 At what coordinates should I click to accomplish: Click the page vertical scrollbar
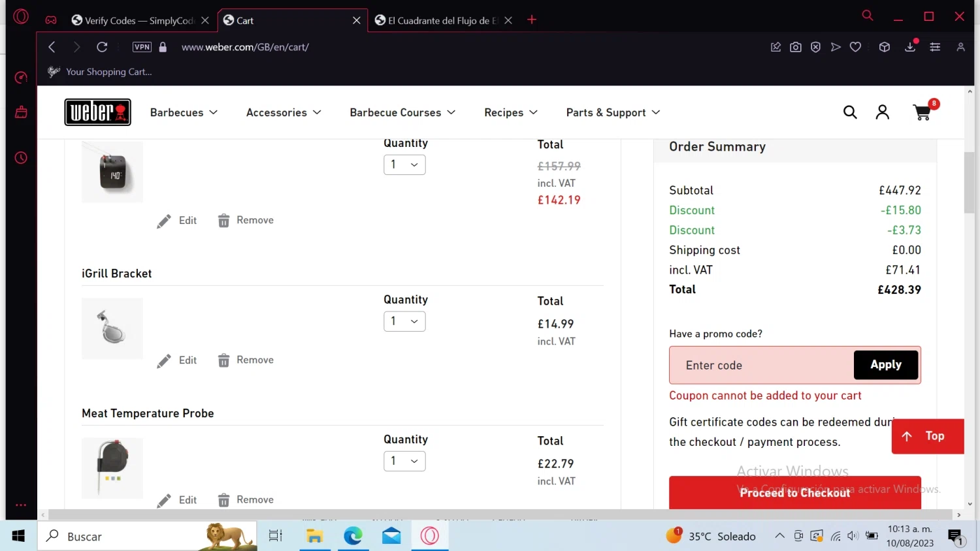(970, 182)
